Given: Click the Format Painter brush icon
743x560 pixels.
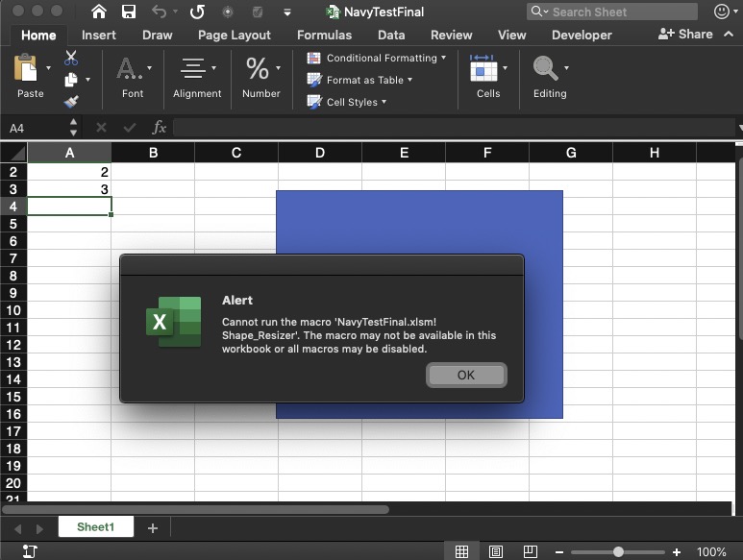Looking at the screenshot, I should (71, 101).
